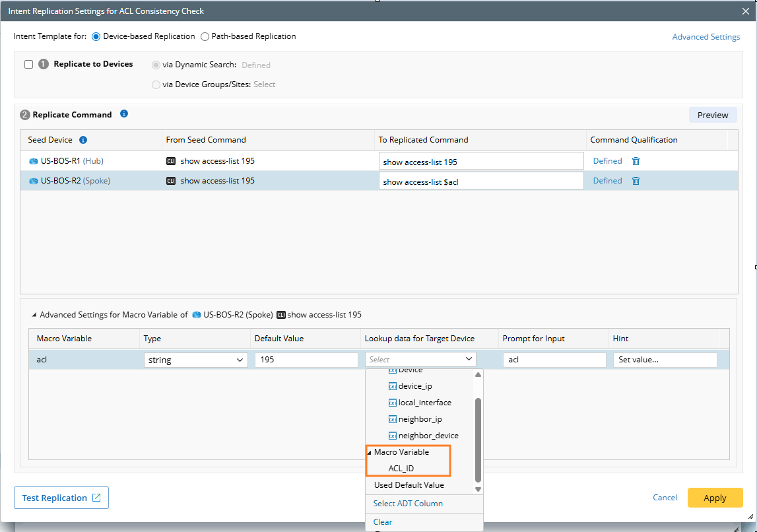Choose Used Default Value option
Screen dimensions: 757x532
tap(409, 485)
